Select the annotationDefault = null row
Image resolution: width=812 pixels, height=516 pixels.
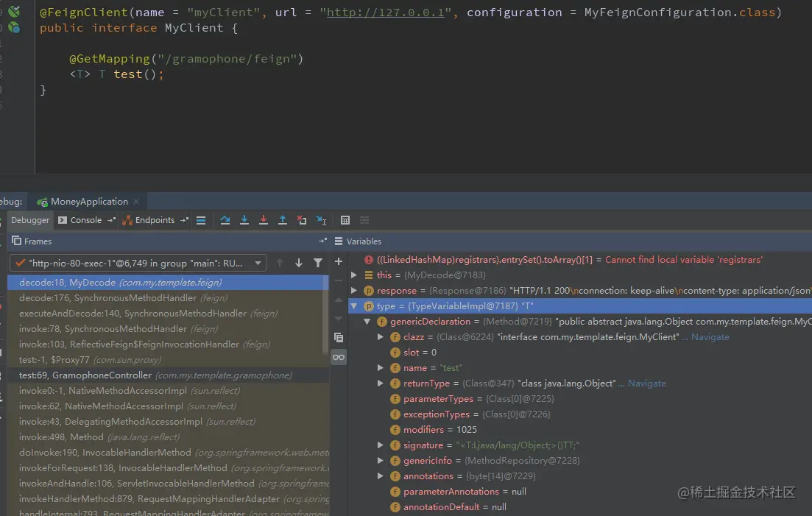click(580, 507)
